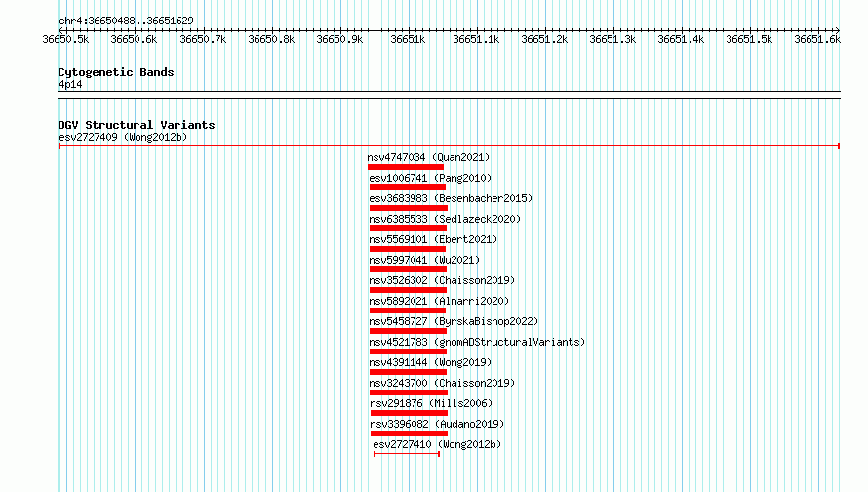Open the nsv4747034 (Quan2021) variant label
The image size is (868, 492).
point(428,157)
